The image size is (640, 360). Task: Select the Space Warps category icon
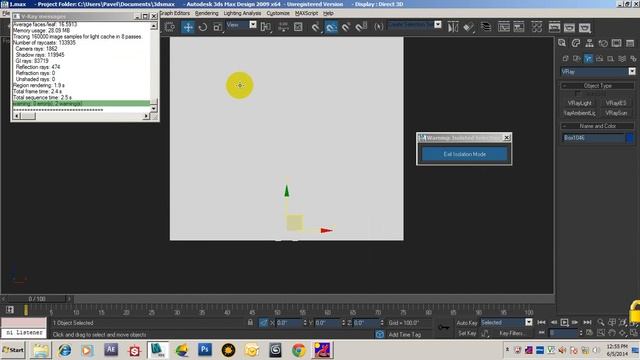tap(622, 59)
